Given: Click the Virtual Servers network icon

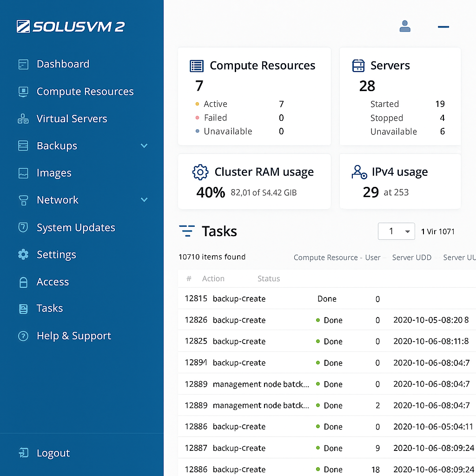Looking at the screenshot, I should click(23, 119).
